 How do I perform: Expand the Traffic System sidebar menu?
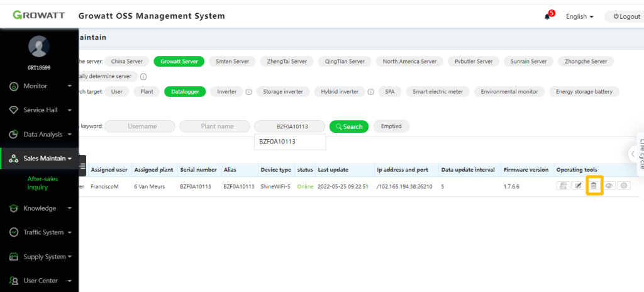point(39,232)
